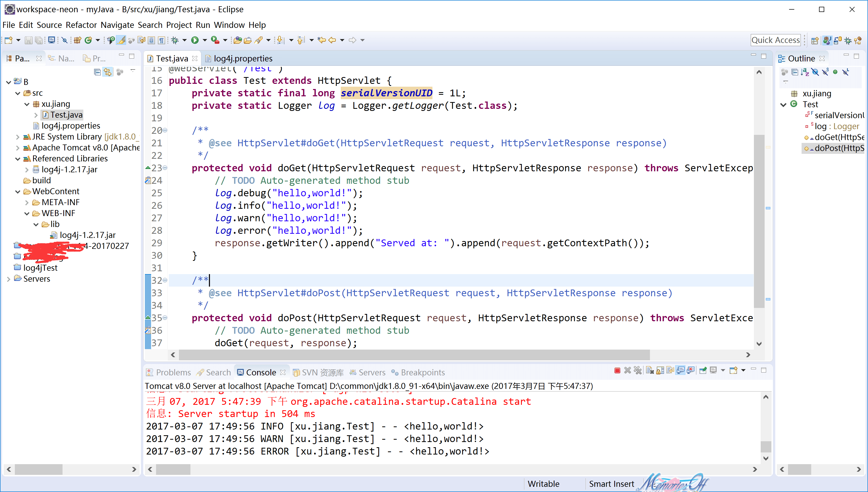
Task: Expand the Servers project node
Action: tap(8, 279)
